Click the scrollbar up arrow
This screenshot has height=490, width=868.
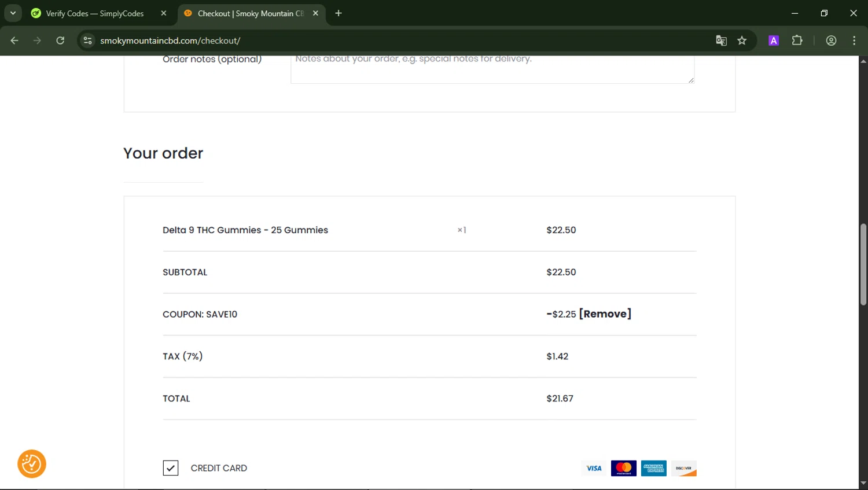coord(863,60)
